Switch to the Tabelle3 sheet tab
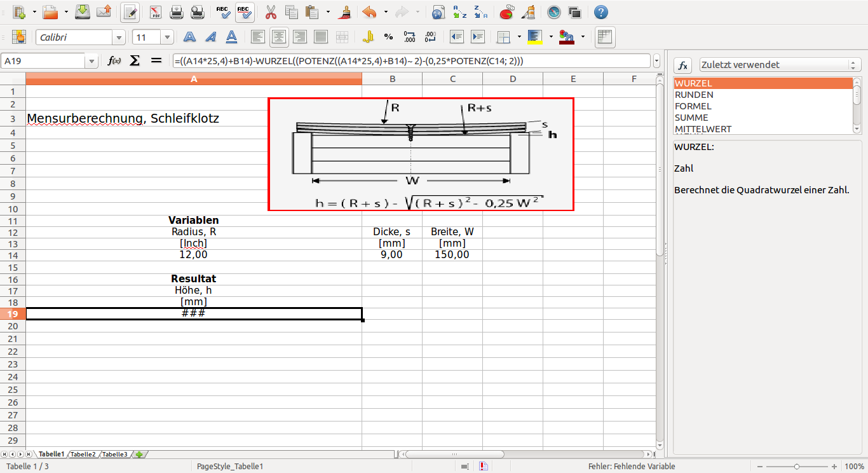868x473 pixels. (115, 454)
